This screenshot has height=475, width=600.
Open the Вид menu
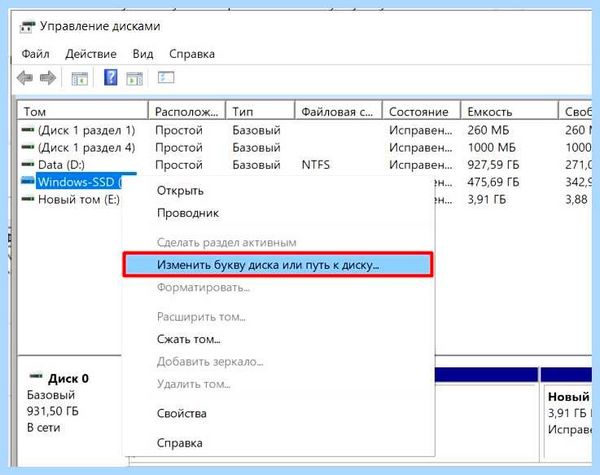point(143,54)
